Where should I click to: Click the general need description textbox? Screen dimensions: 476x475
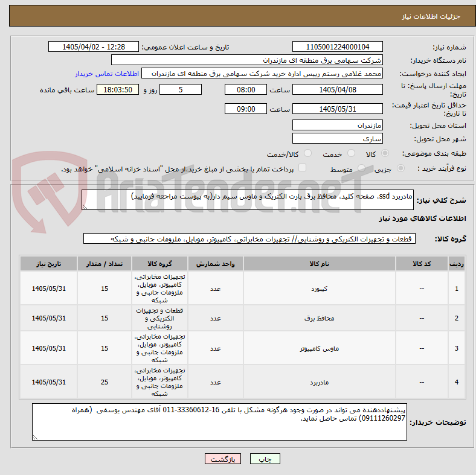(248, 200)
